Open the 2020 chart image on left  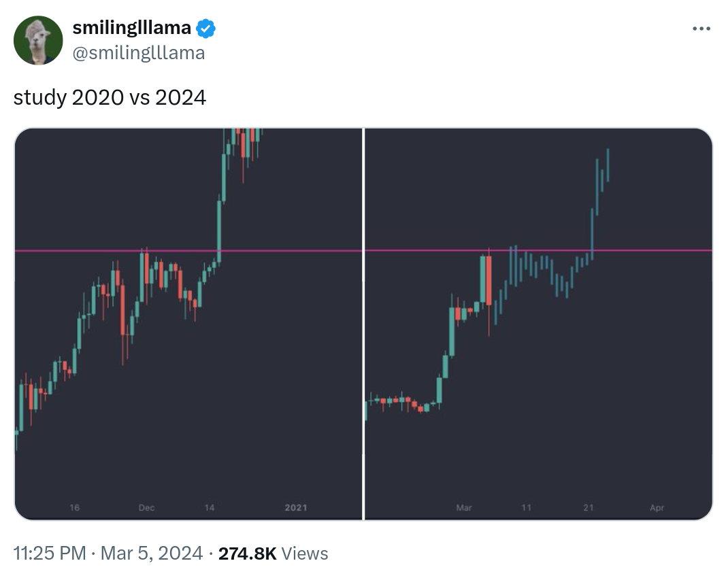point(188,324)
